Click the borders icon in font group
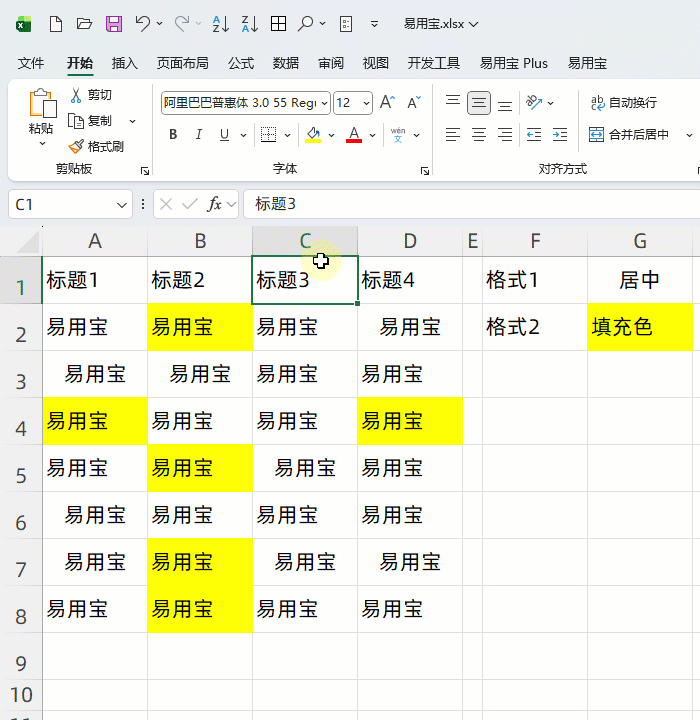 coord(268,135)
